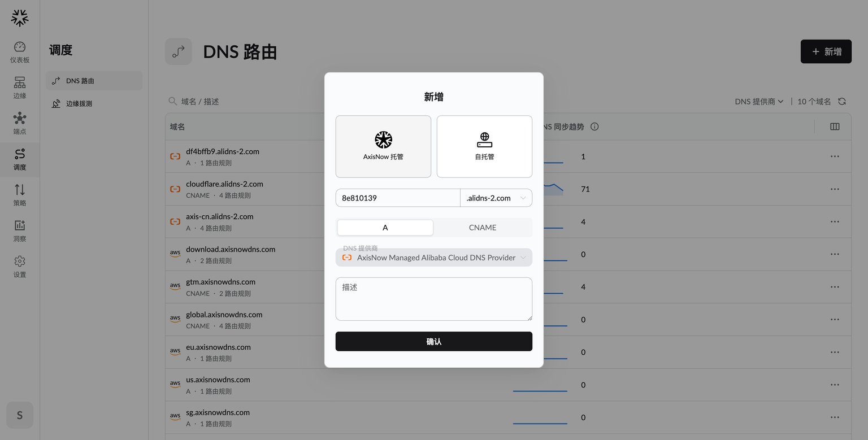The image size is (868, 440).
Task: Open row actions for download.axisnowdns.com
Action: pyautogui.click(x=835, y=254)
